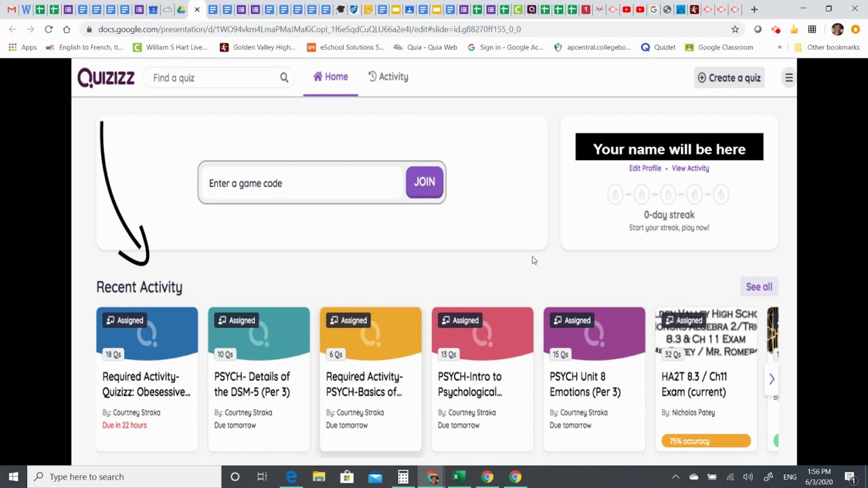The width and height of the screenshot is (868, 488).
Task: Expand hidden bookmarks with double chevron
Action: [x=779, y=47]
